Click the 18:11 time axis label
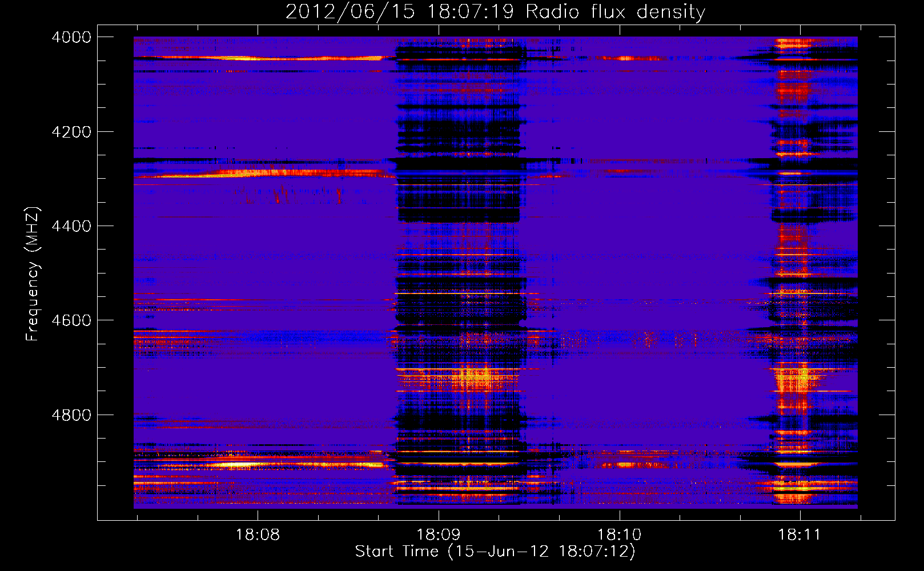 [800, 535]
